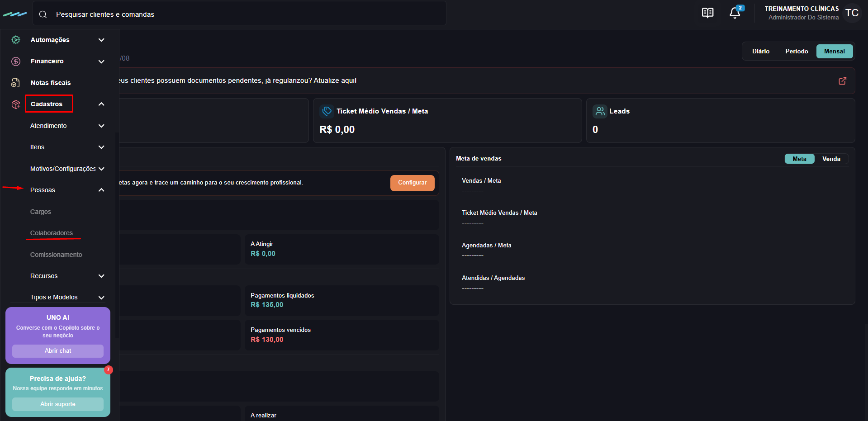Image resolution: width=868 pixels, height=421 pixels.
Task: Click Pagamentos liquidados R$ 135,00 value
Action: pos(267,305)
